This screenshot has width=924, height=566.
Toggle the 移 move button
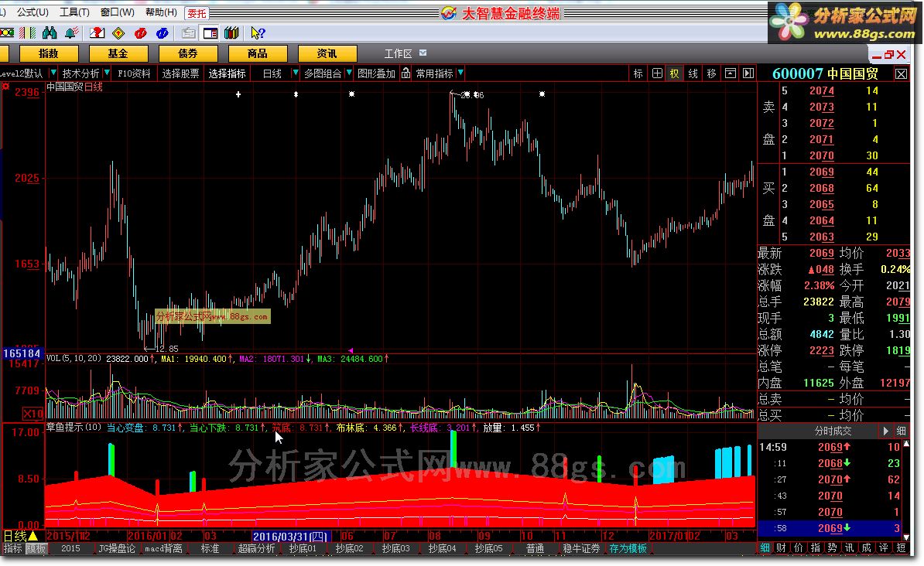coord(711,73)
